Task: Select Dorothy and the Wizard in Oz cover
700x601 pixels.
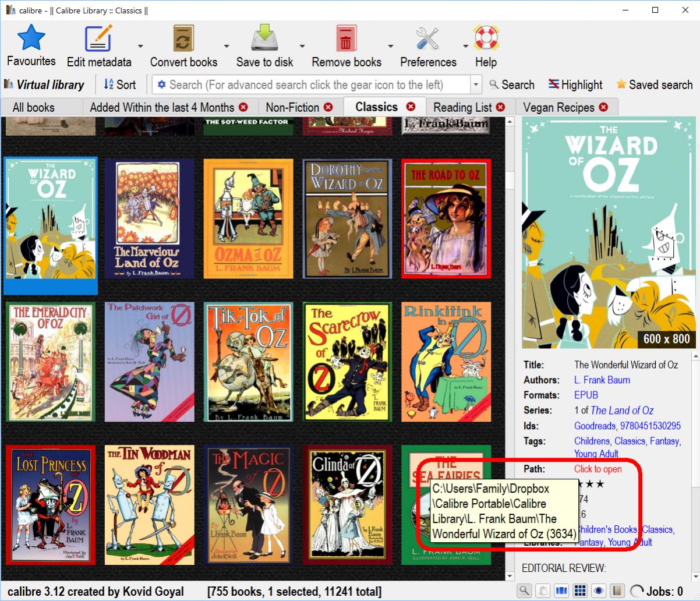Action: [348, 218]
